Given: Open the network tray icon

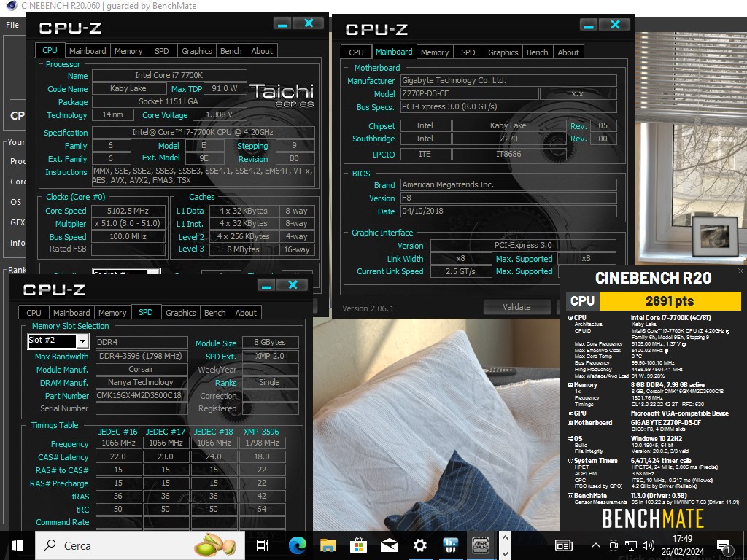Looking at the screenshot, I should click(x=631, y=545).
